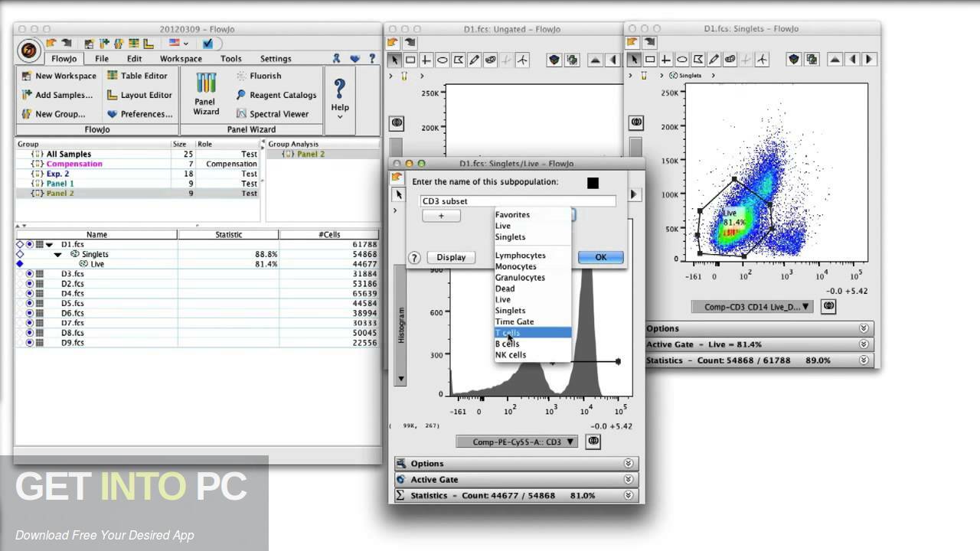Image resolution: width=980 pixels, height=551 pixels.
Task: Select the quadrant gate tool in Singlets window
Action: pos(665,59)
